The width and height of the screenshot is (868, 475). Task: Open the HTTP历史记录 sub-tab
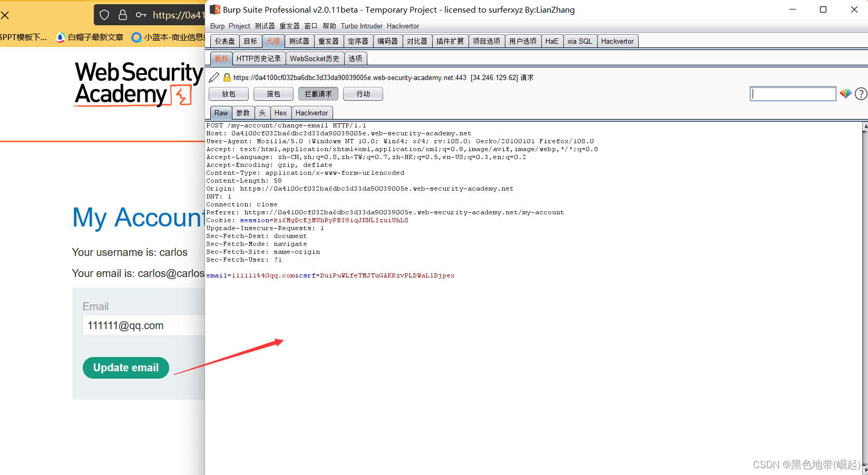(259, 58)
